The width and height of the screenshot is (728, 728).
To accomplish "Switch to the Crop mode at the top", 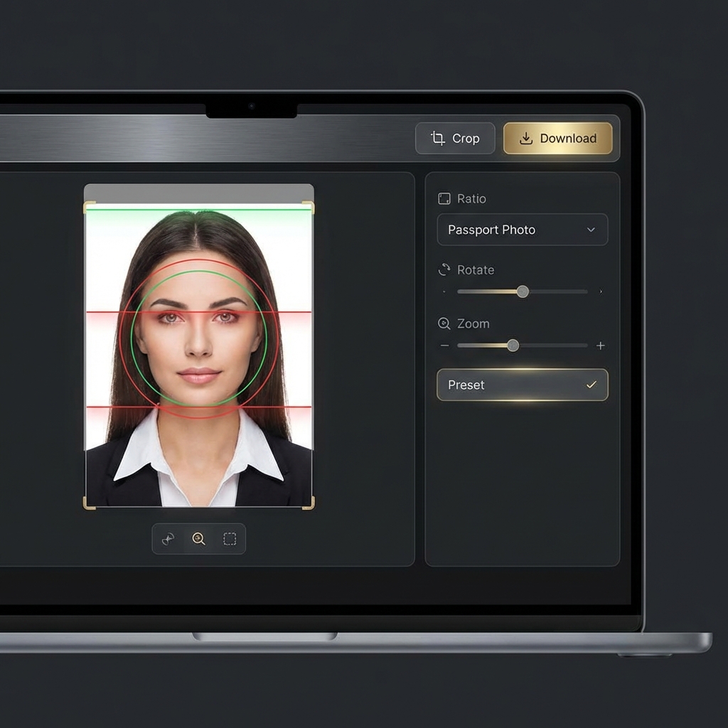I will (x=455, y=138).
